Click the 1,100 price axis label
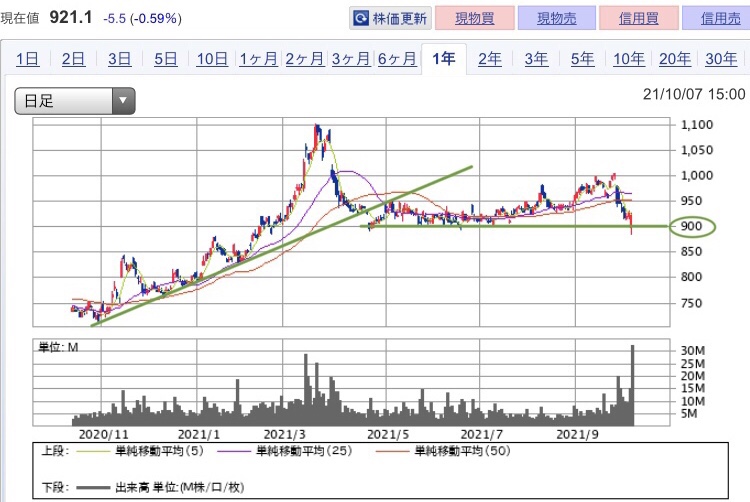 [697, 125]
